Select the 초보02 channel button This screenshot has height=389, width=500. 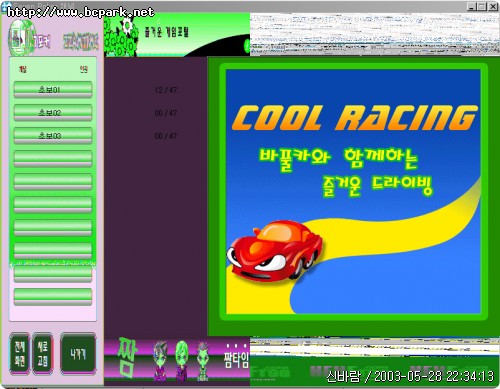click(x=53, y=113)
